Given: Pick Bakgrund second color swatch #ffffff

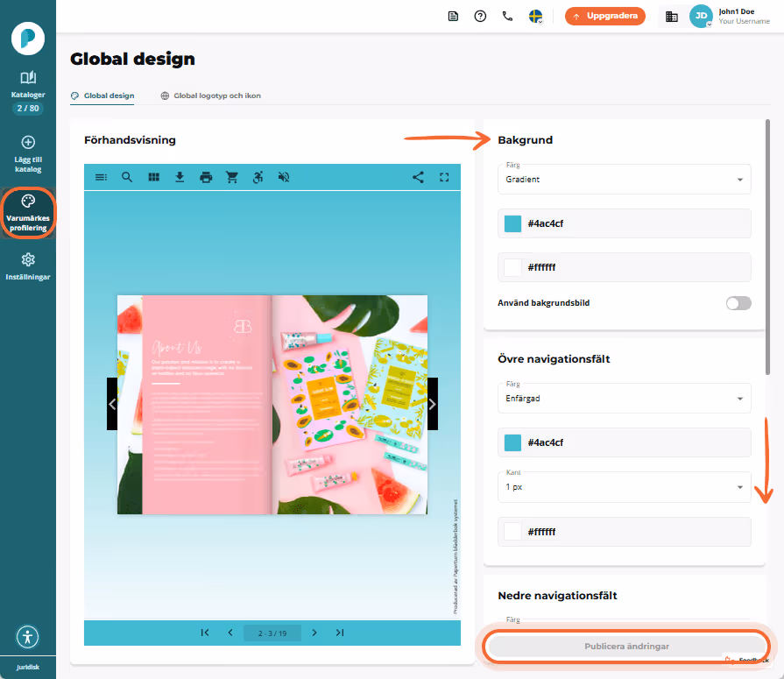Looking at the screenshot, I should pyautogui.click(x=512, y=267).
